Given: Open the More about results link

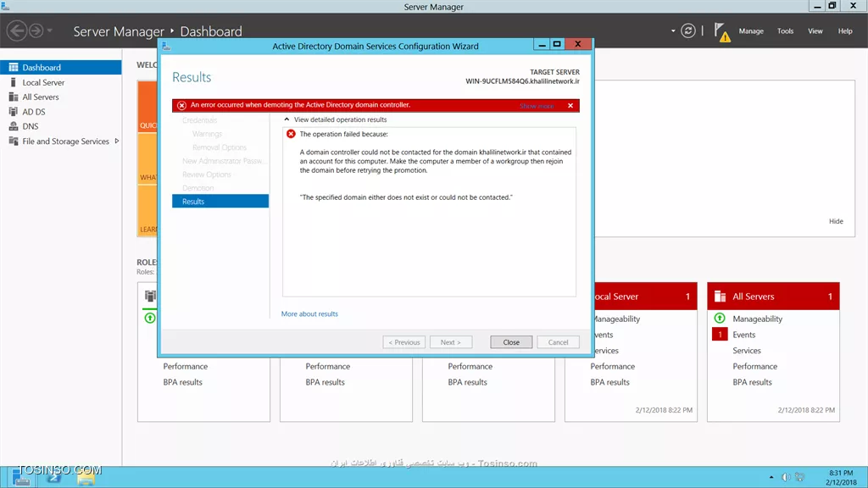Looking at the screenshot, I should (309, 314).
